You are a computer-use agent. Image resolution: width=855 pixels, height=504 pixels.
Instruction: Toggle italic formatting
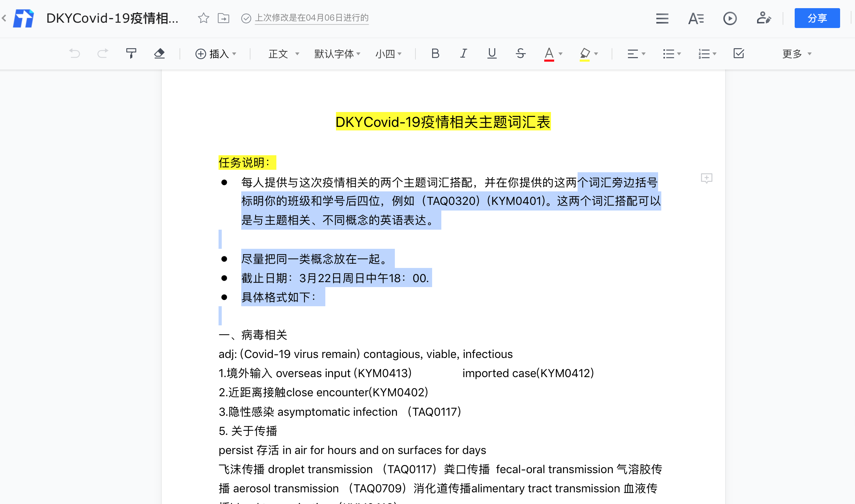coord(463,54)
